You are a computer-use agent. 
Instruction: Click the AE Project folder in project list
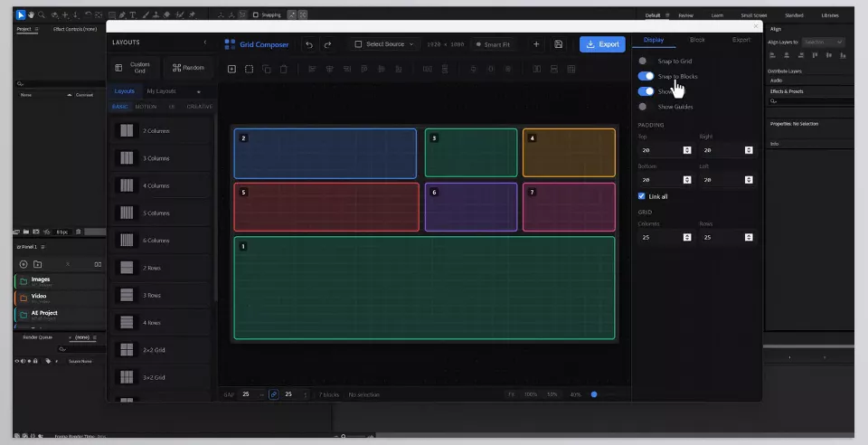[x=60, y=315]
